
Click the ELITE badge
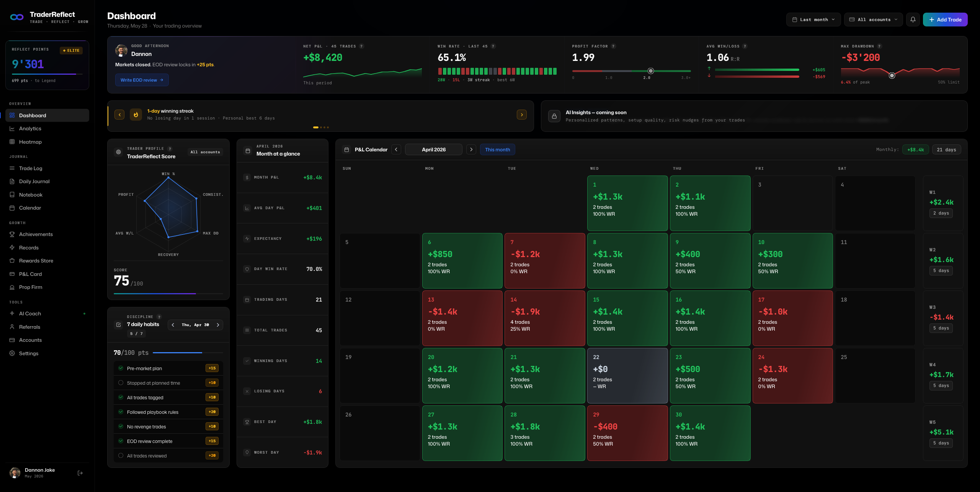coord(71,51)
